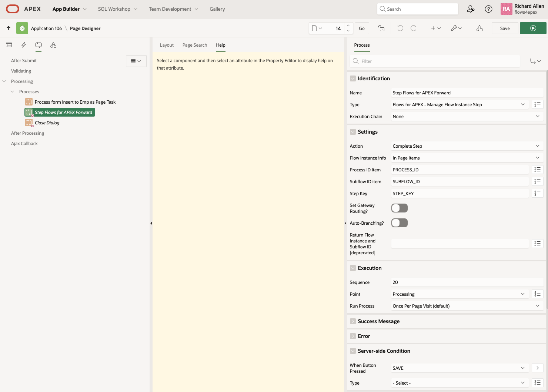Click the Go button
The width and height of the screenshot is (548, 392).
pyautogui.click(x=362, y=28)
